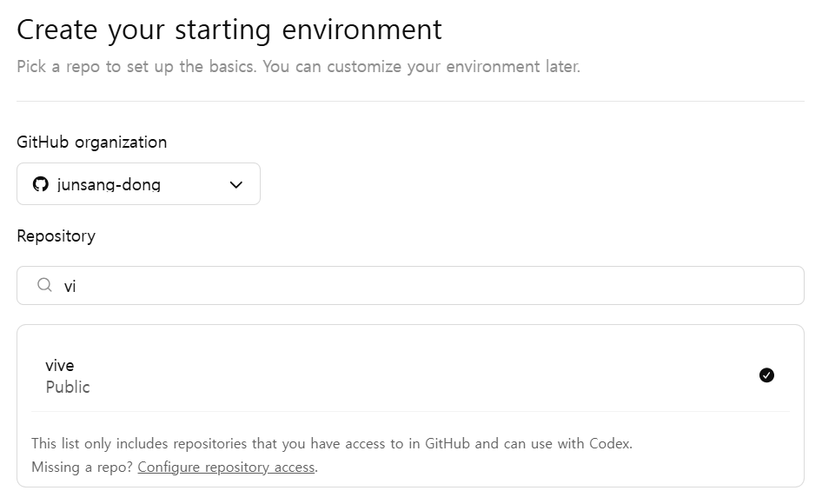The width and height of the screenshot is (822, 504).
Task: Click the word Codex in the note
Action: click(610, 444)
